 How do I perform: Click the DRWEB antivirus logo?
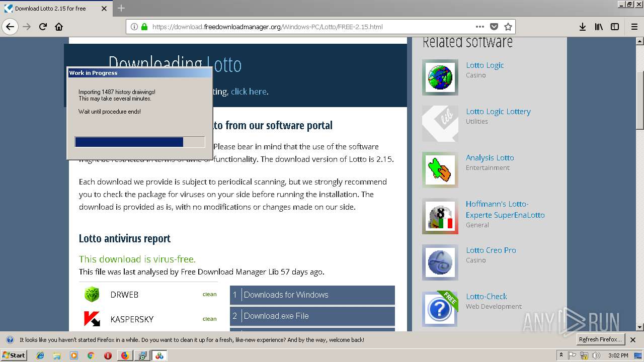pos(92,294)
